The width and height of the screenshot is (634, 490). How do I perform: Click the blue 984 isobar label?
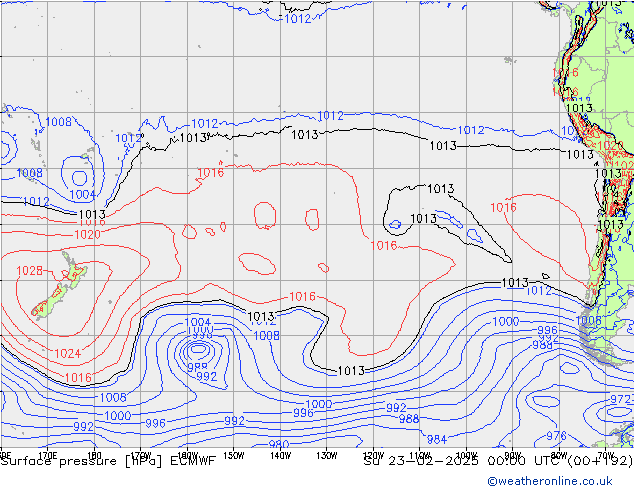pos(437,439)
